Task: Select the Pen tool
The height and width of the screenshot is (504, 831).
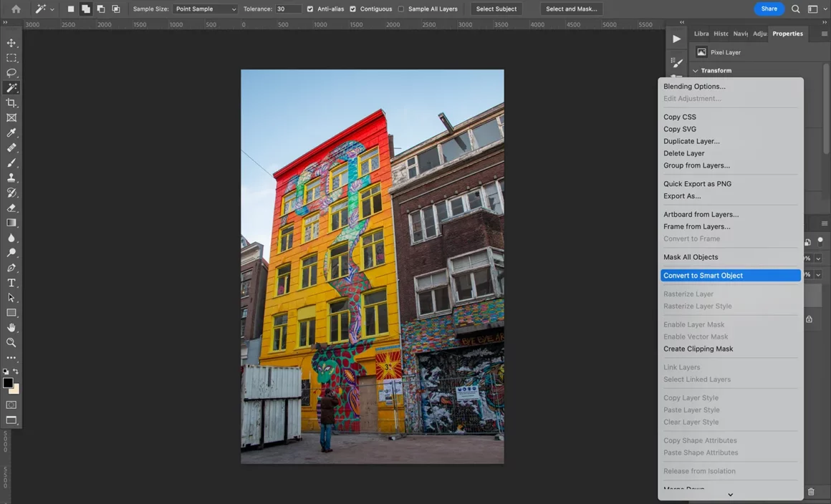Action: pyautogui.click(x=11, y=267)
